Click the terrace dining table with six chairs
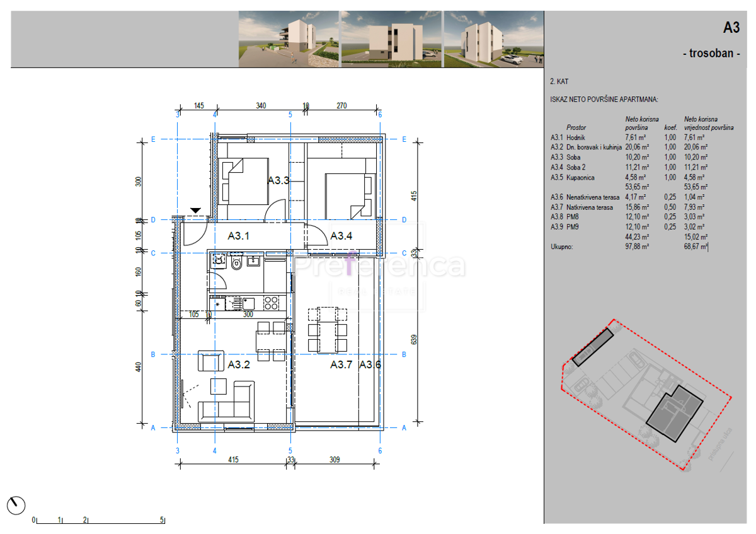Screen dimensions: 756x534 pos(328,329)
